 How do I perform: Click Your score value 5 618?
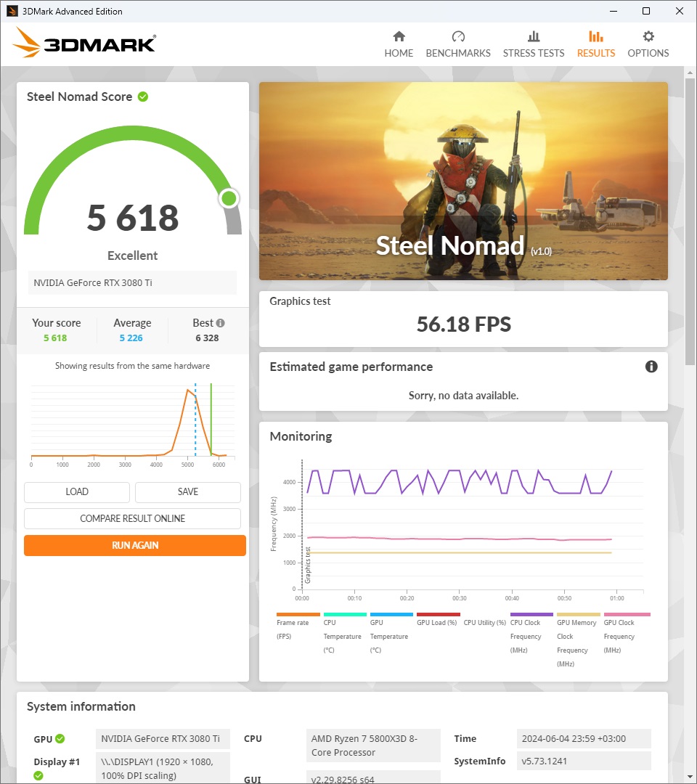coord(55,338)
